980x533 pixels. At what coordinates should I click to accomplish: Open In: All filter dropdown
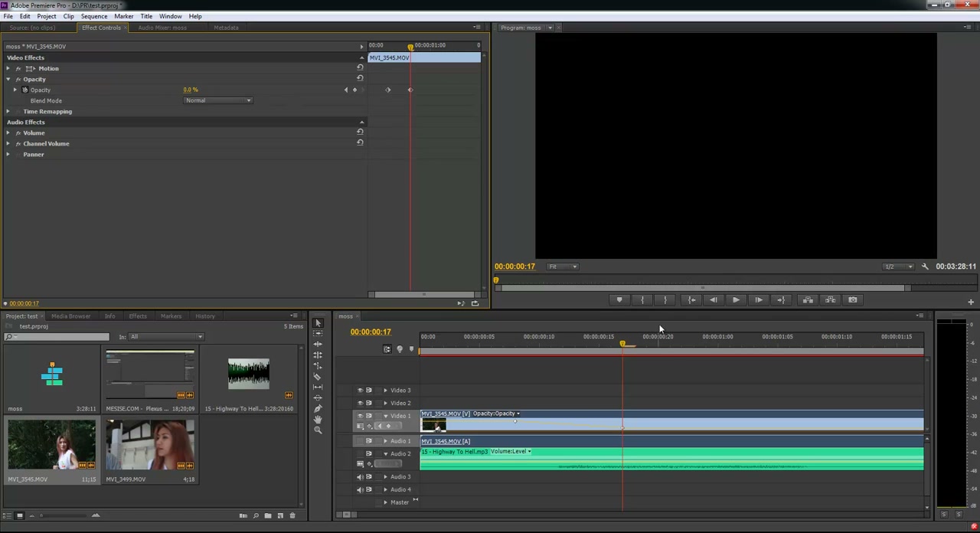coord(166,337)
